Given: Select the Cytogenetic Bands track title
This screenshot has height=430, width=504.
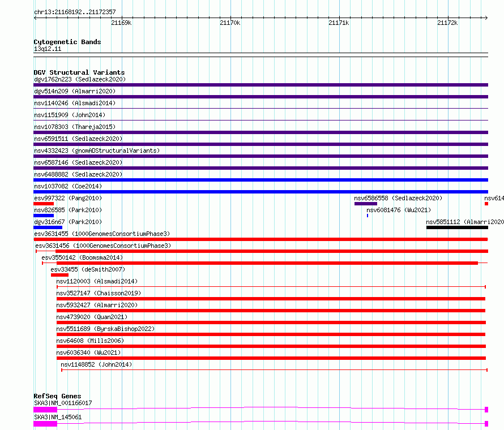Looking at the screenshot, I should coord(67,42).
